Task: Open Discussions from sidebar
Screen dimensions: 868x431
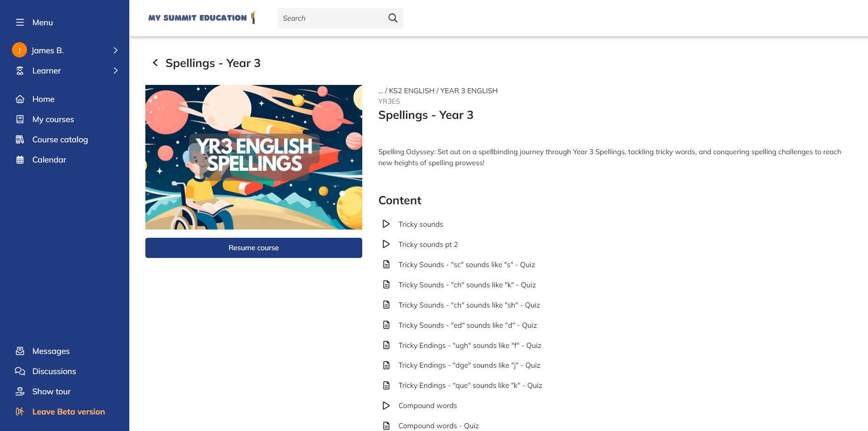Action: tap(54, 371)
